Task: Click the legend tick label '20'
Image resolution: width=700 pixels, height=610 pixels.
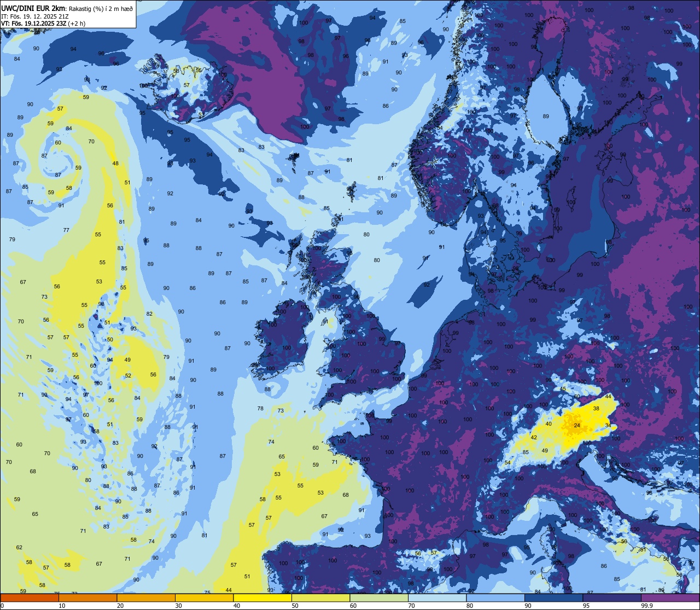Action: click(120, 606)
